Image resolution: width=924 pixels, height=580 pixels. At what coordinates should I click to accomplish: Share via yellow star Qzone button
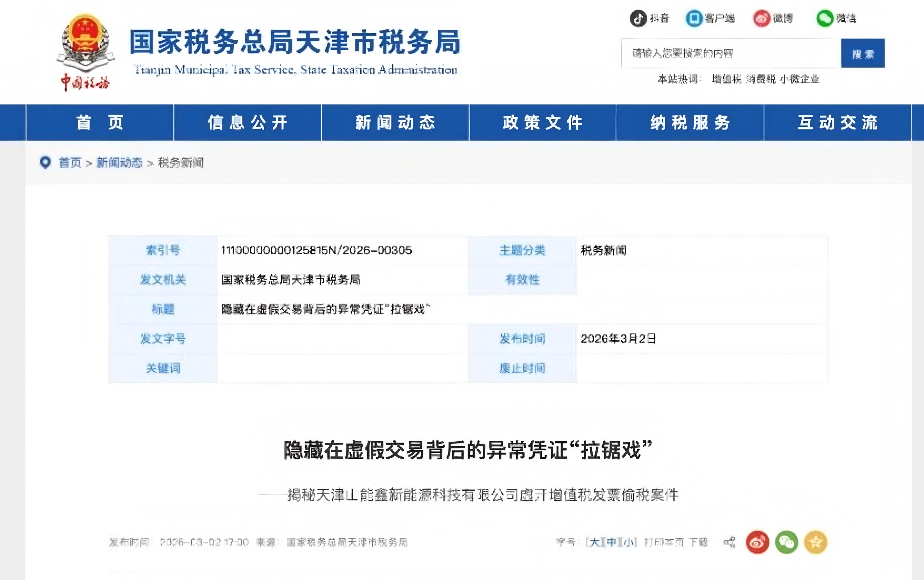pyautogui.click(x=816, y=542)
